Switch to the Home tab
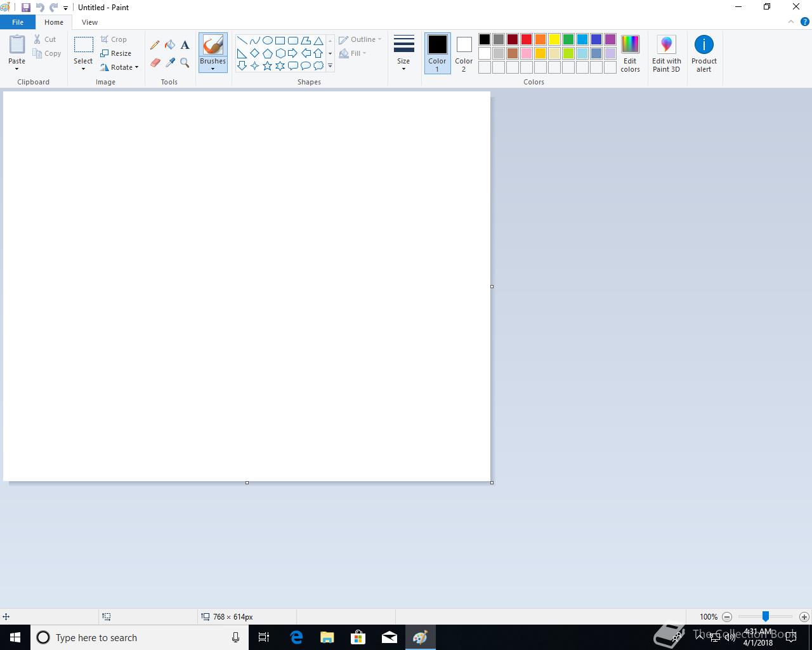Image resolution: width=812 pixels, height=650 pixels. 54,22
